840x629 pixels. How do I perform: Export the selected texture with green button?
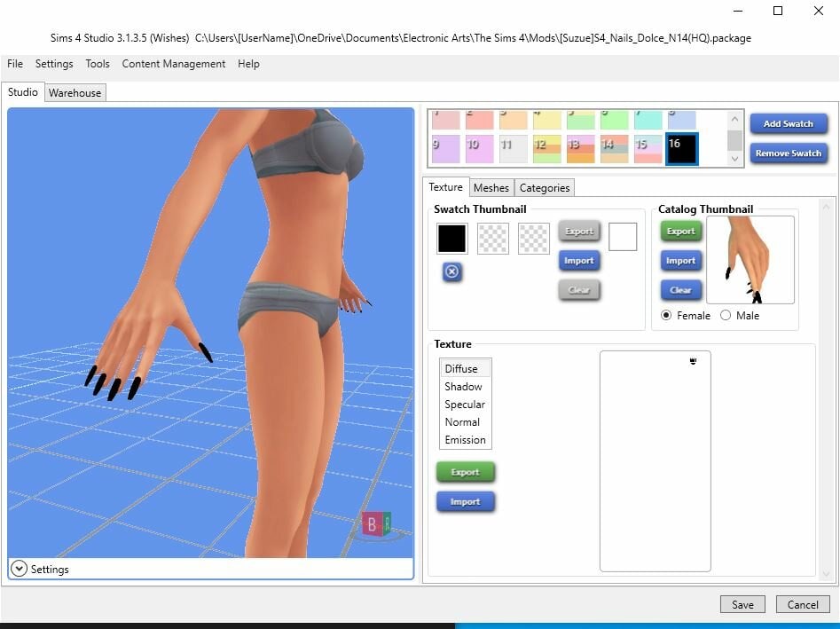465,473
